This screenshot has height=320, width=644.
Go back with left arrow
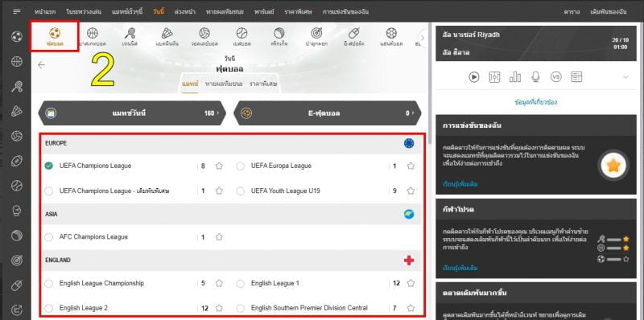coord(41,65)
